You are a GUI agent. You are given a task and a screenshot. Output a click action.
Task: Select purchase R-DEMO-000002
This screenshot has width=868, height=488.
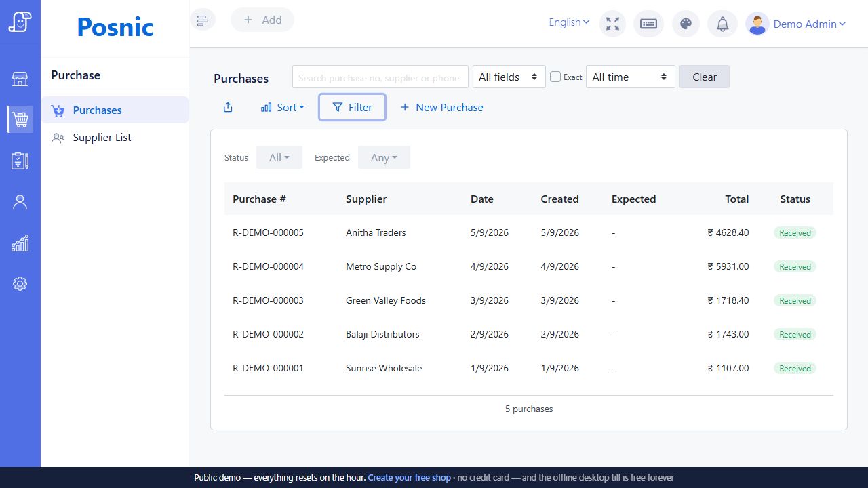(268, 334)
